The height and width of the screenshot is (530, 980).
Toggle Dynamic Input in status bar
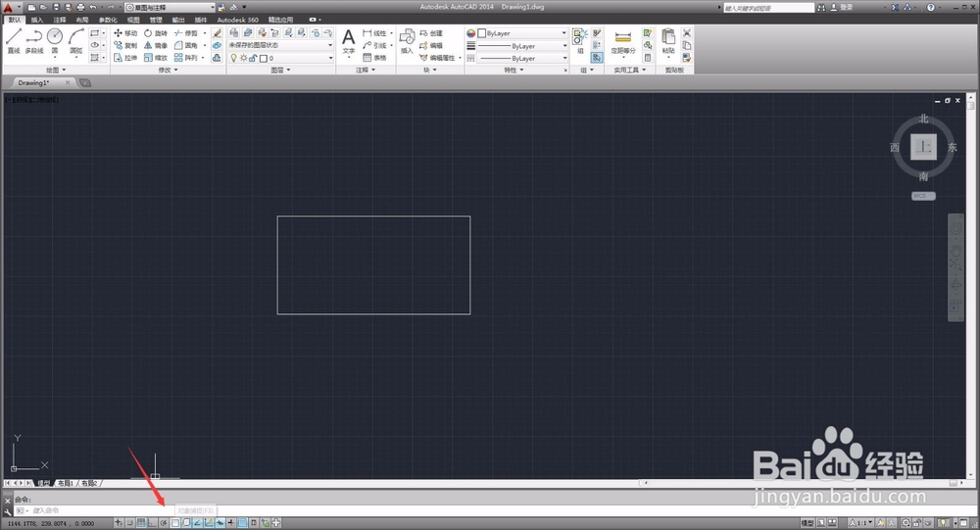pos(220,523)
